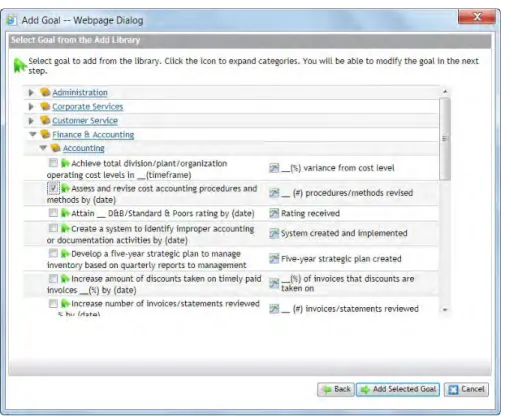Expand the Customer Service category arrow

(x=31, y=120)
